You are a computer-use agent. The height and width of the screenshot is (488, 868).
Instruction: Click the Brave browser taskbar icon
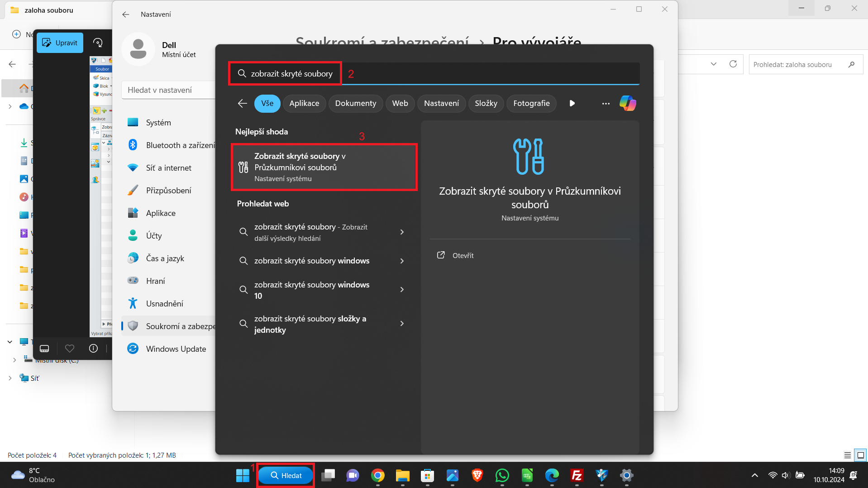pyautogui.click(x=477, y=475)
